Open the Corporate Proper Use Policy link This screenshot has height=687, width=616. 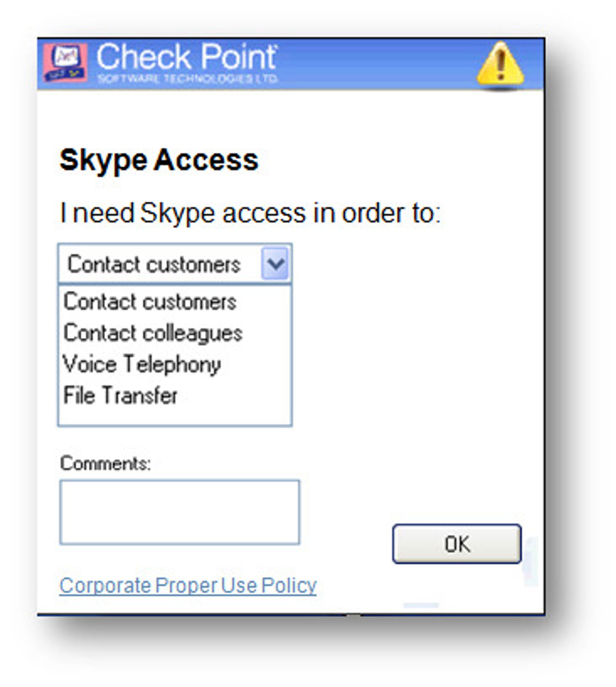(x=188, y=585)
